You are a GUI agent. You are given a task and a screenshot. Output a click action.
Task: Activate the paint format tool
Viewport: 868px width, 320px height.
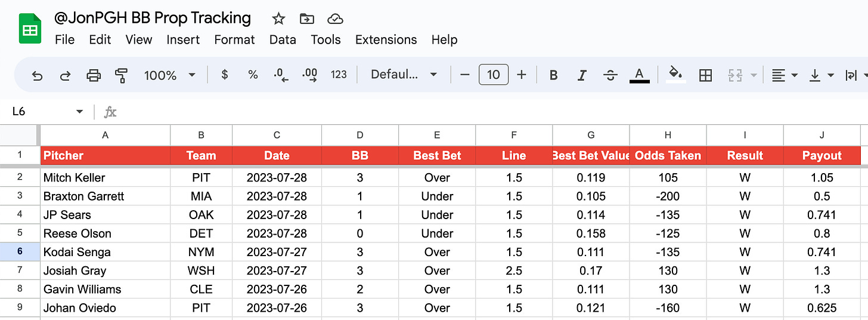pos(122,75)
